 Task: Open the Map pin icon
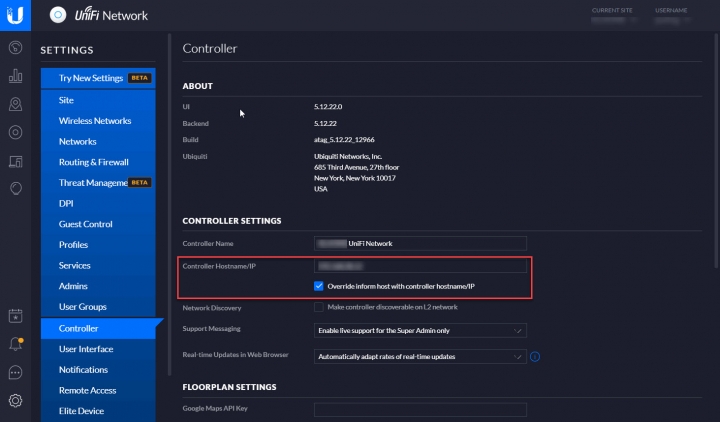coord(15,104)
